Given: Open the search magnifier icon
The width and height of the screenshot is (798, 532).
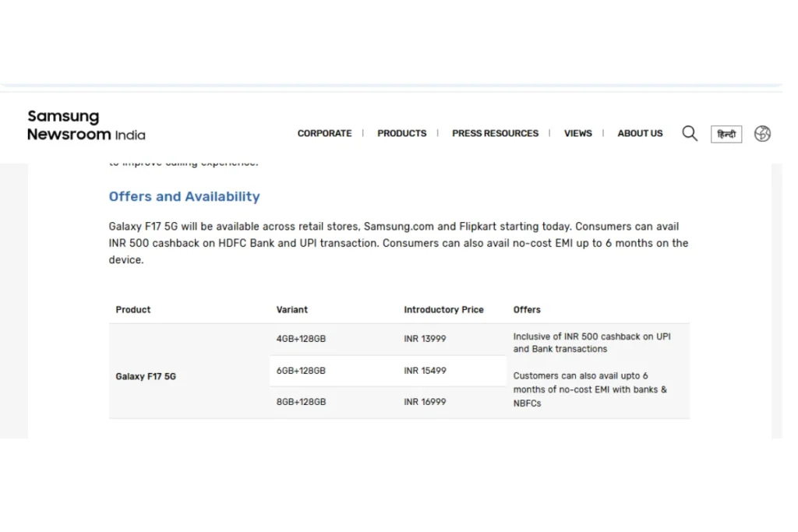Looking at the screenshot, I should [690, 133].
